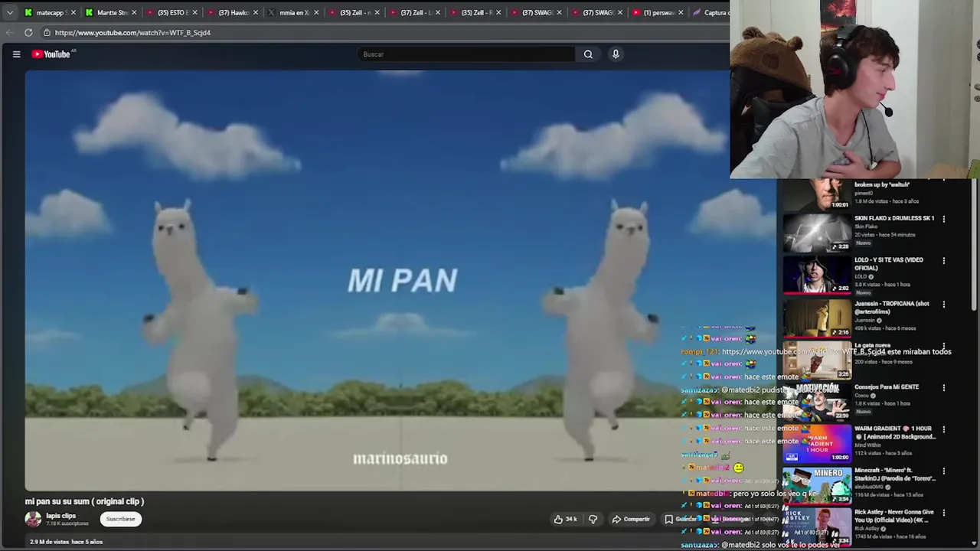This screenshot has width=980, height=551.
Task: Share the video via Compartir
Action: [x=630, y=519]
